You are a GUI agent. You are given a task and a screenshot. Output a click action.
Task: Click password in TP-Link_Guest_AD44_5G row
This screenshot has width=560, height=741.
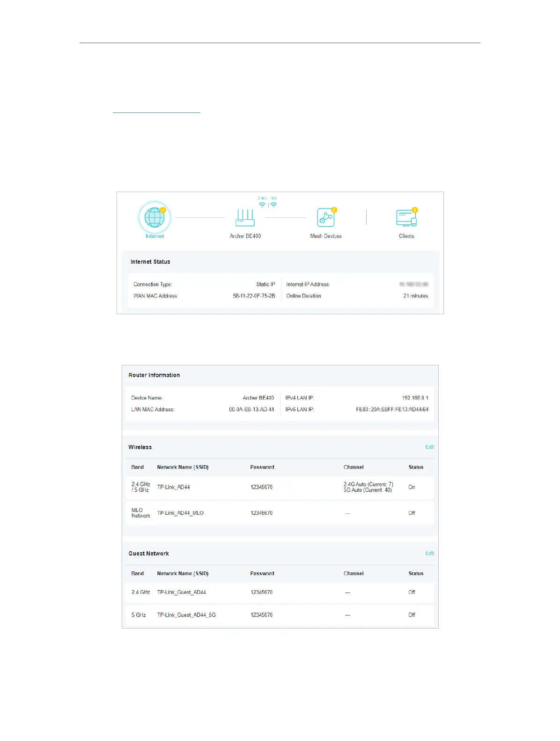[261, 615]
